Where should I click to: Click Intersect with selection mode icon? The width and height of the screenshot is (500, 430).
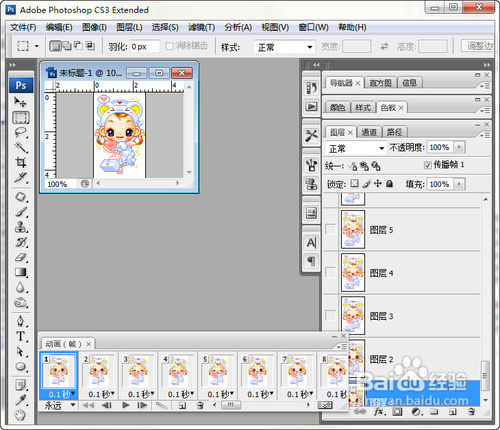(90, 46)
